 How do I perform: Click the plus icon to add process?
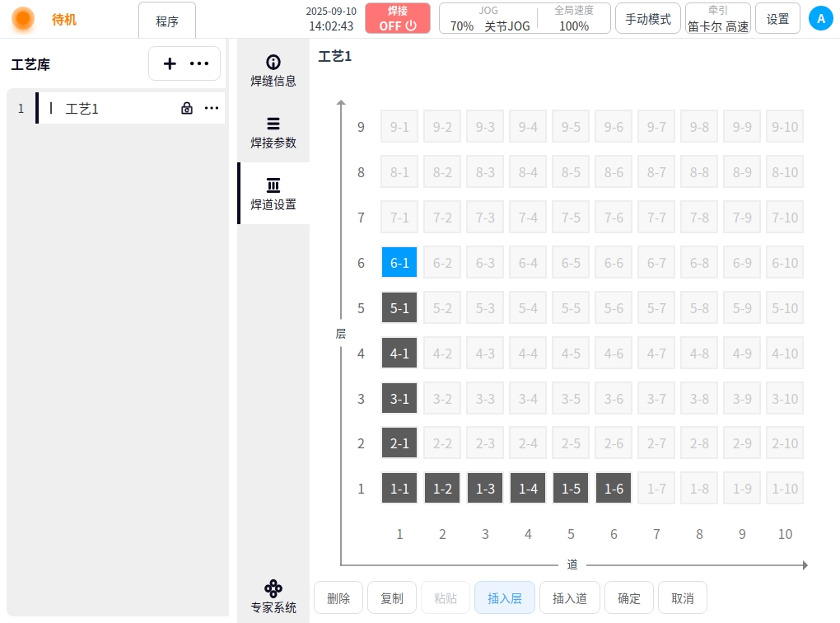pos(170,63)
